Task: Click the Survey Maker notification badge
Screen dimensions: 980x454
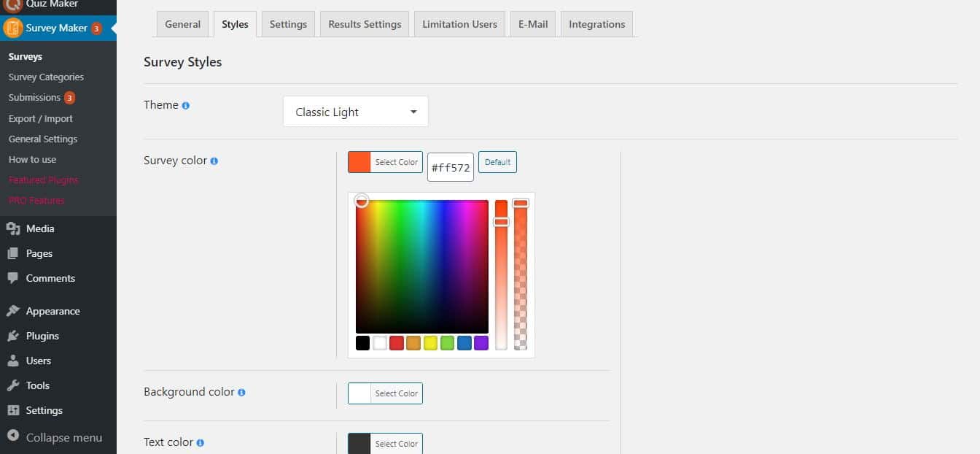Action: 96,28
